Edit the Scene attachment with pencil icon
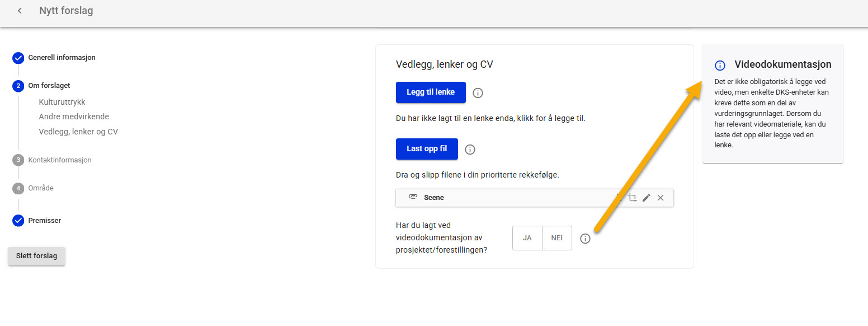Image resolution: width=868 pixels, height=326 pixels. click(x=647, y=198)
